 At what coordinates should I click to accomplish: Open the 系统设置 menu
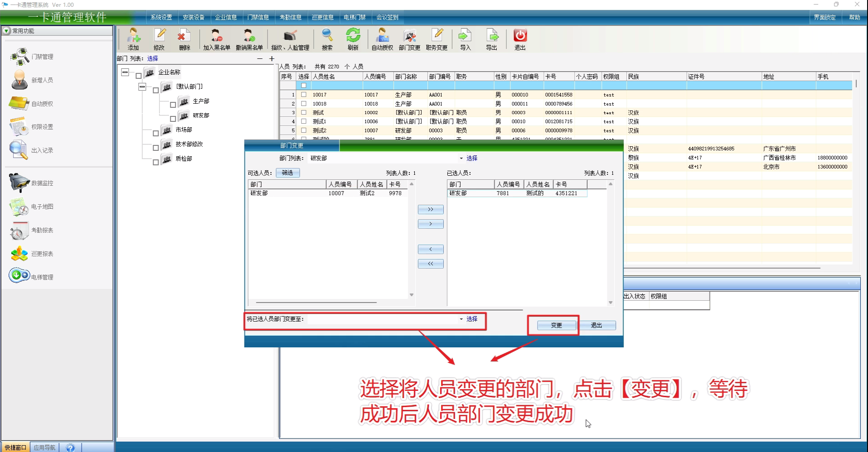(x=161, y=17)
